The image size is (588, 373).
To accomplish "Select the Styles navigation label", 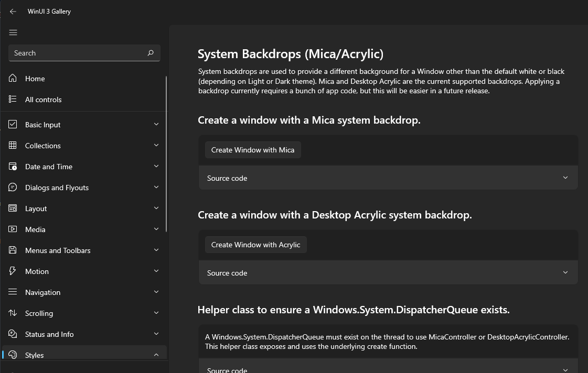I will pyautogui.click(x=34, y=355).
